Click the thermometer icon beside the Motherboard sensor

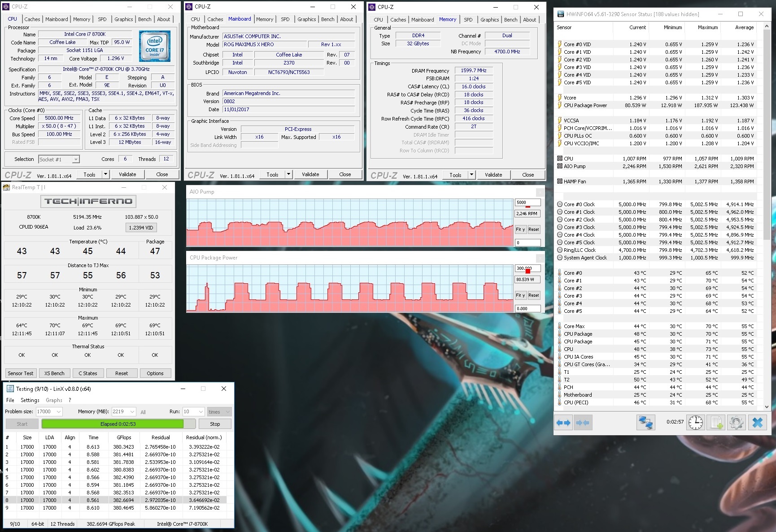[x=560, y=395]
